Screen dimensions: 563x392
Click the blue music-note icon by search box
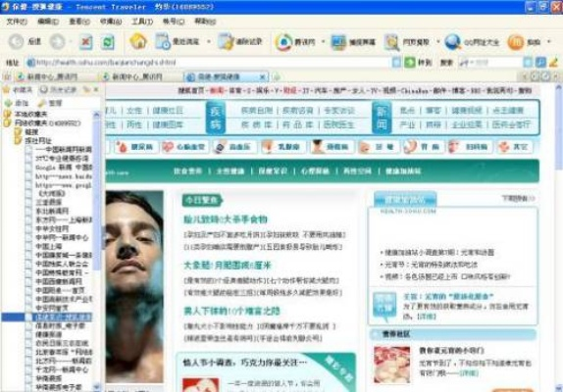click(x=540, y=63)
